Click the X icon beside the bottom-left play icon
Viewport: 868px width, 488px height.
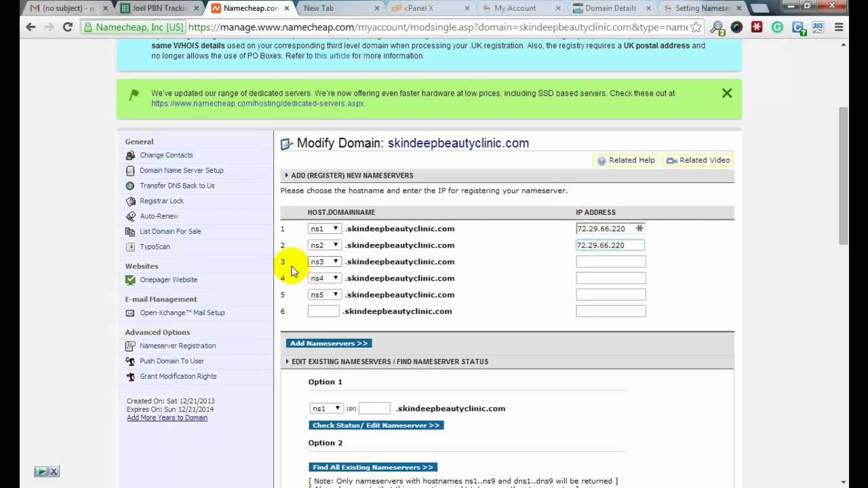(54, 471)
